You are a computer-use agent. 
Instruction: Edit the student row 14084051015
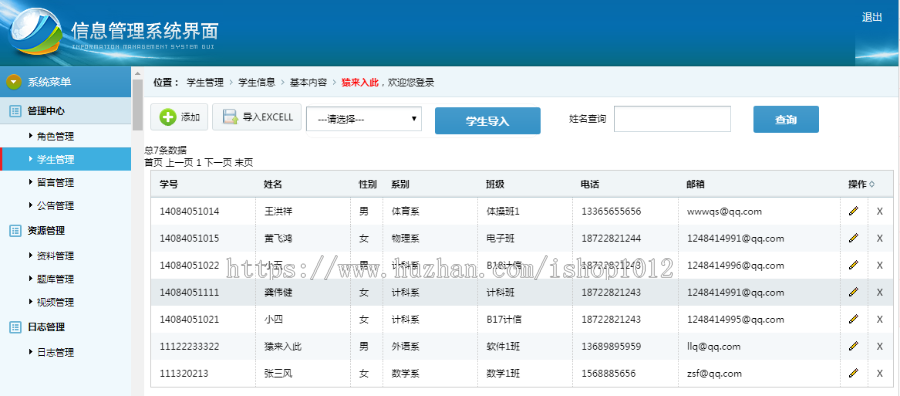coord(854,238)
